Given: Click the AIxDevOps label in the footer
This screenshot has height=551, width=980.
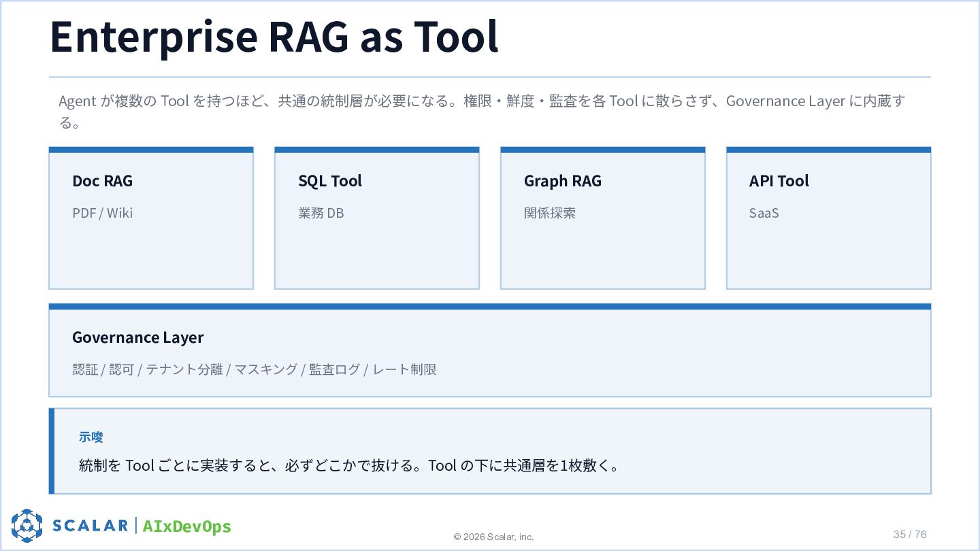Looking at the screenshot, I should (187, 527).
